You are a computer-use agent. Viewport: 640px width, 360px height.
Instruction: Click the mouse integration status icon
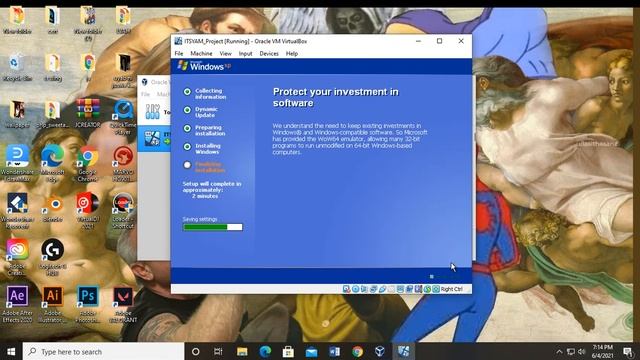coord(427,289)
